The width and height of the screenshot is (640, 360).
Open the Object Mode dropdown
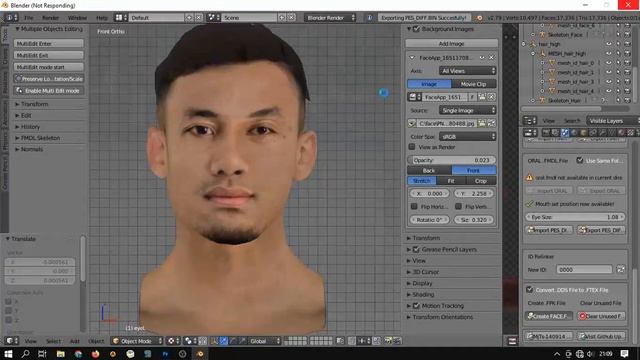click(137, 341)
